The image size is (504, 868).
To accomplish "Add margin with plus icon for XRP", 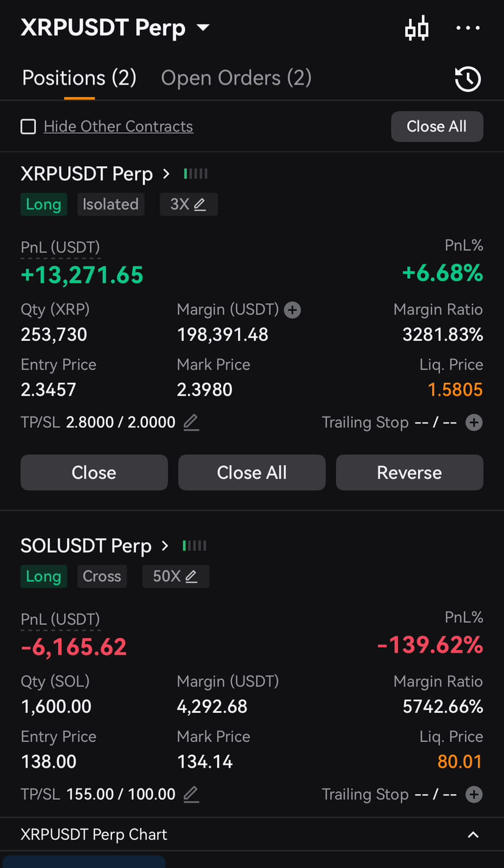I will pyautogui.click(x=293, y=310).
